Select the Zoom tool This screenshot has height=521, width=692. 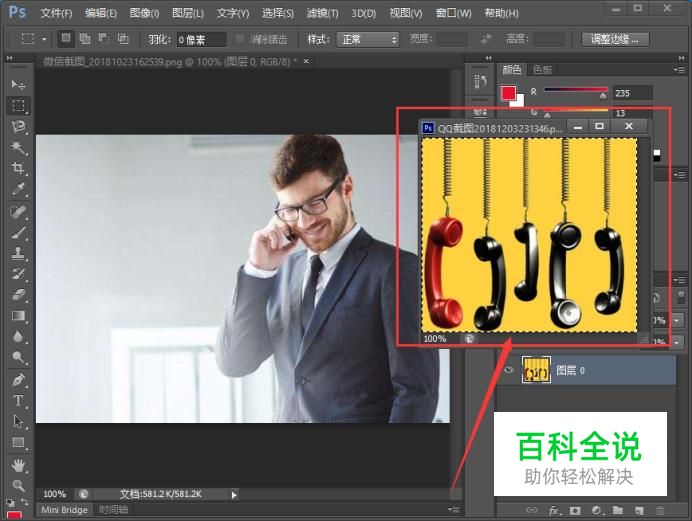coord(18,486)
